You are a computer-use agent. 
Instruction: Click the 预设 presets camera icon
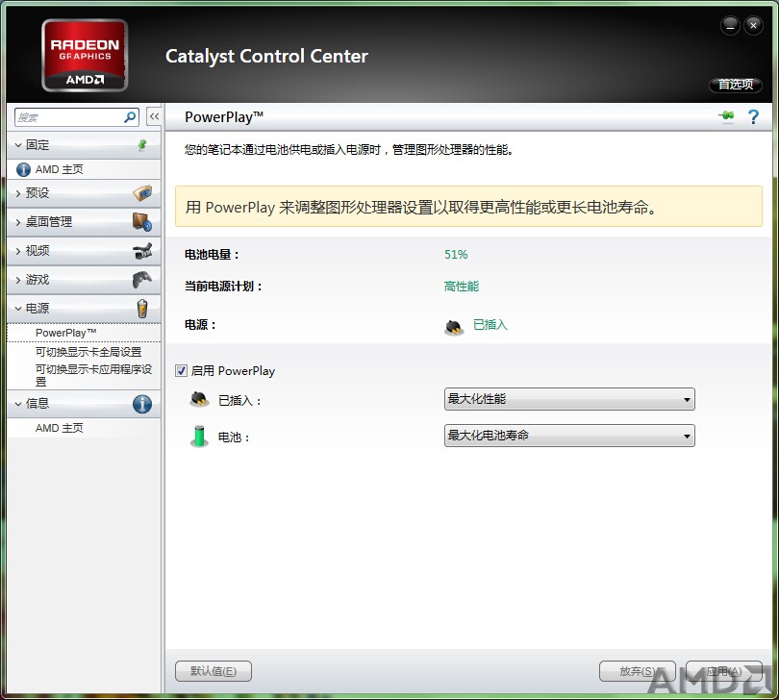[x=142, y=192]
